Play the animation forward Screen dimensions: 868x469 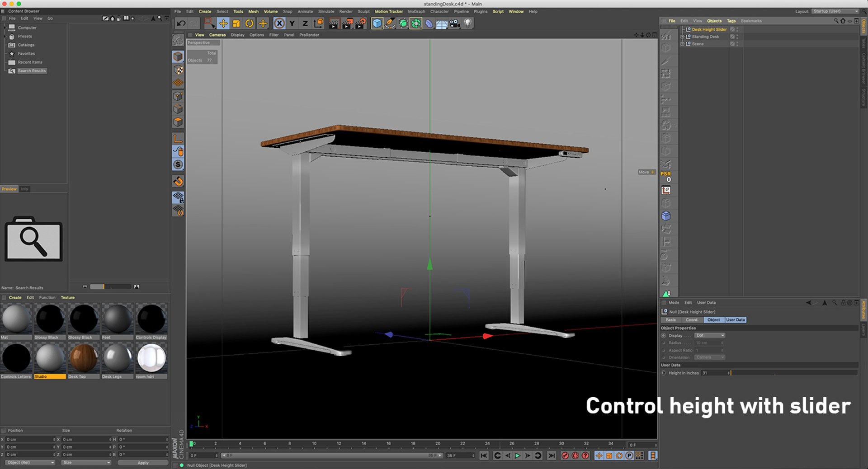click(518, 455)
